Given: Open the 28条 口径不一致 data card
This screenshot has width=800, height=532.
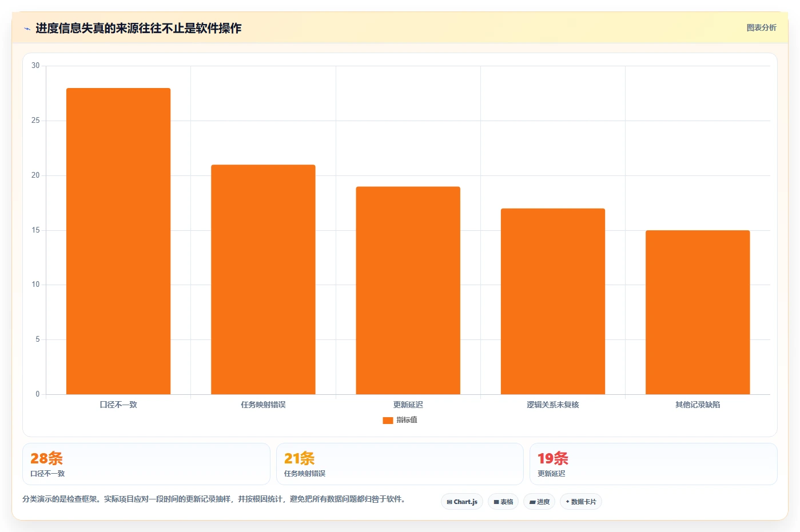Looking at the screenshot, I should point(146,464).
